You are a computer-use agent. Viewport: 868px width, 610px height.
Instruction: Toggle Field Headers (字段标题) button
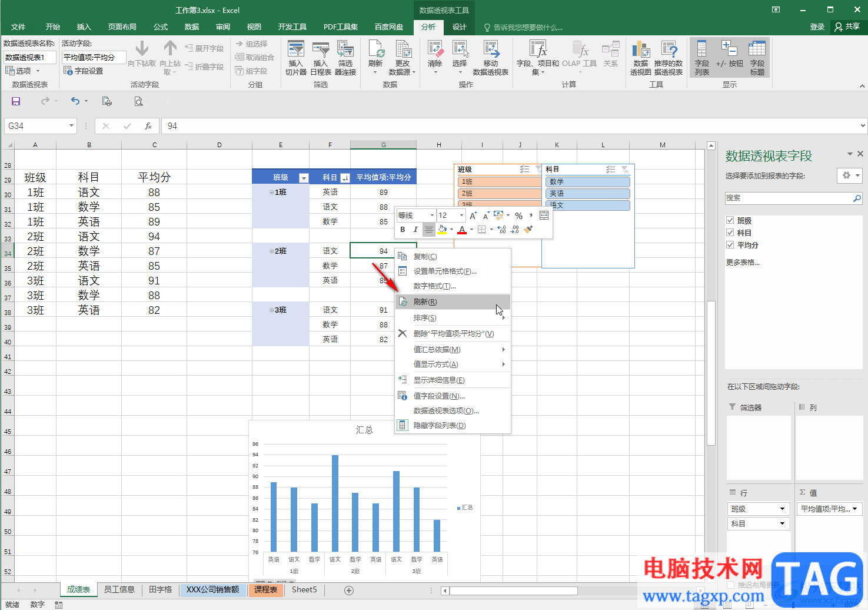[757, 58]
